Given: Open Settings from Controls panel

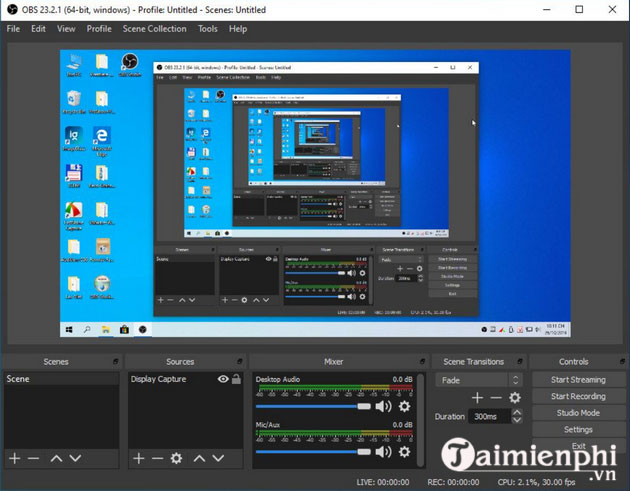Looking at the screenshot, I should tap(579, 430).
